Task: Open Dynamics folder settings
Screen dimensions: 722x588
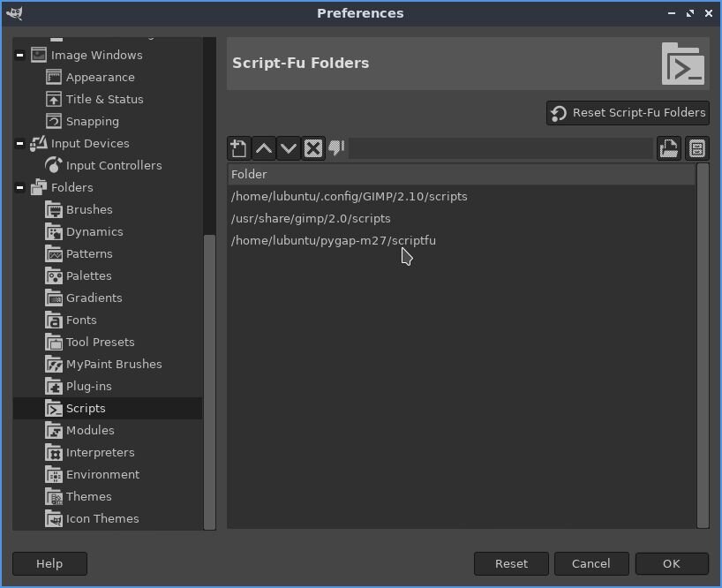Action: pyautogui.click(x=94, y=232)
